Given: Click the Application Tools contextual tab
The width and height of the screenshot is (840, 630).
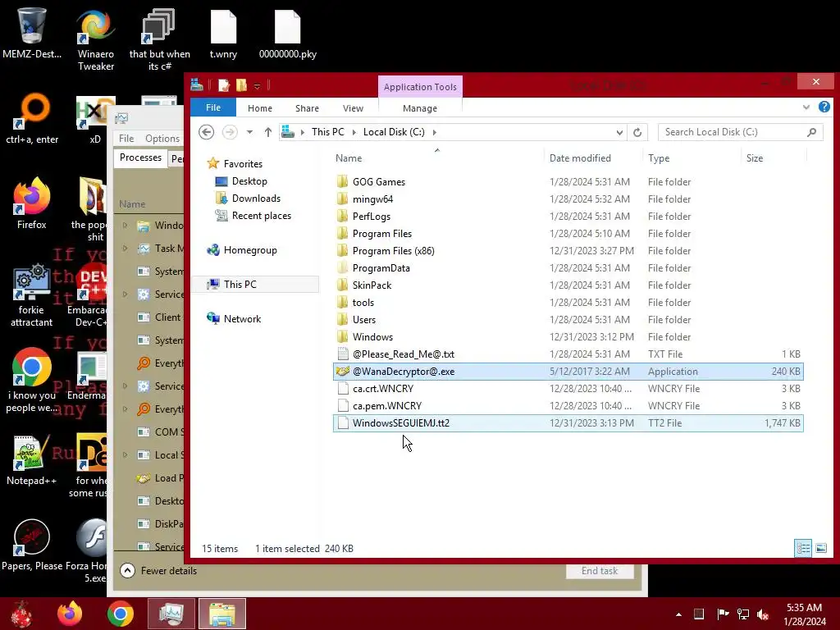Looking at the screenshot, I should (420, 87).
